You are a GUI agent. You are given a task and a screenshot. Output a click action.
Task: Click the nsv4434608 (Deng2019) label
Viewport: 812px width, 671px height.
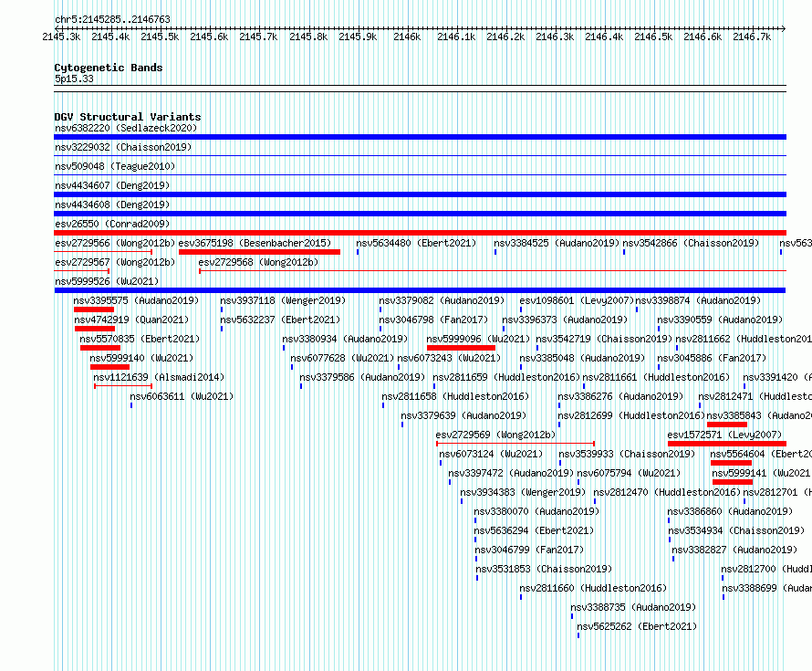click(x=112, y=204)
